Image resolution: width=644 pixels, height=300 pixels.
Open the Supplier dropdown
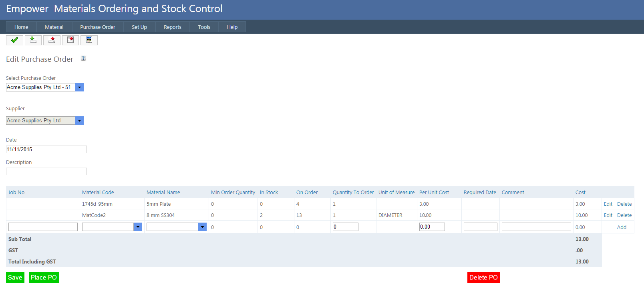pyautogui.click(x=79, y=121)
